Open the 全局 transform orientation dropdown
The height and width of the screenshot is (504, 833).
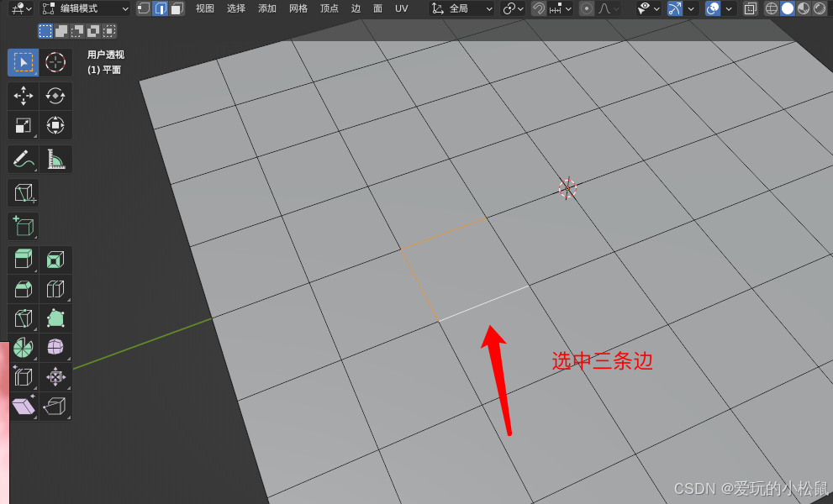(x=461, y=8)
